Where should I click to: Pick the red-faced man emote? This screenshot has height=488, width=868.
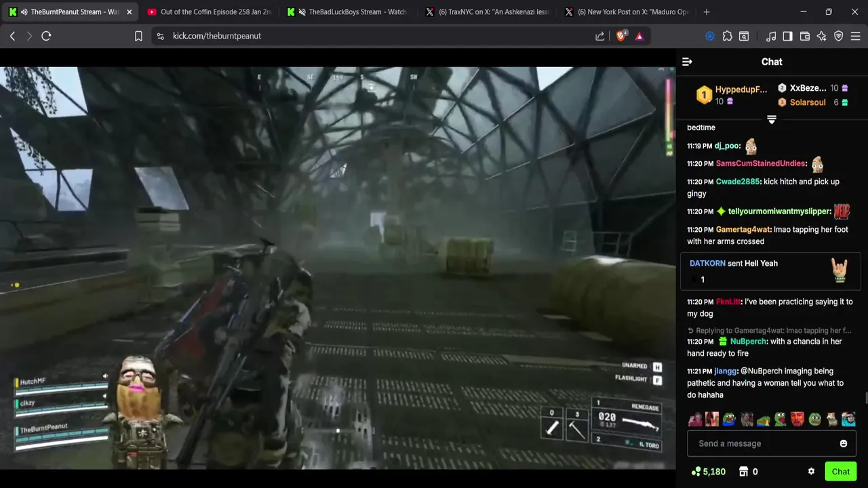point(797,419)
